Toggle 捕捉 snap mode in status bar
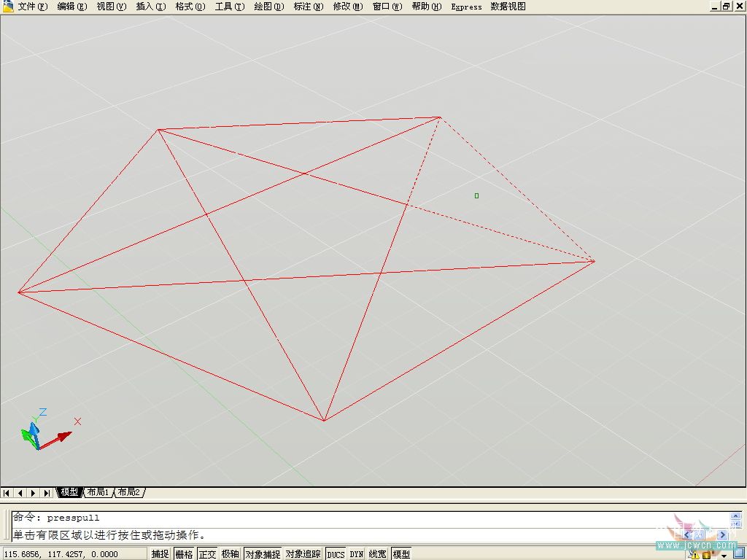Screen dimensions: 747x560 [x=160, y=554]
